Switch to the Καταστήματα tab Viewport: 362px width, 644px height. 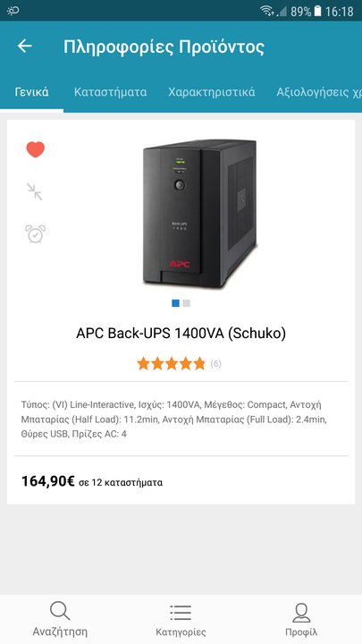[x=111, y=92]
